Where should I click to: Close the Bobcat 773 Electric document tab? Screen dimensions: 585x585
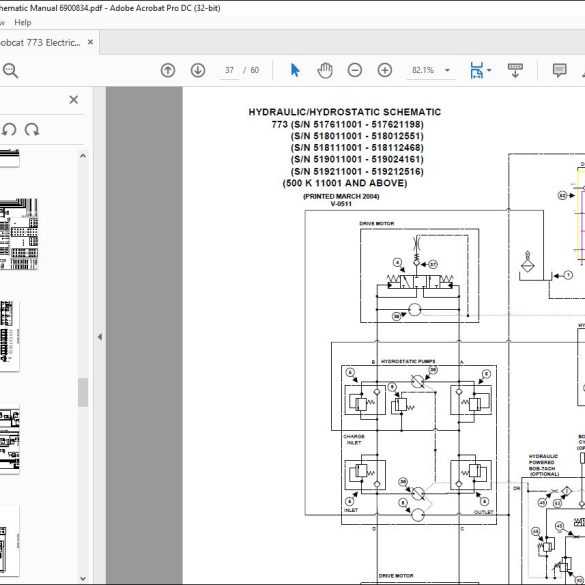(90, 42)
